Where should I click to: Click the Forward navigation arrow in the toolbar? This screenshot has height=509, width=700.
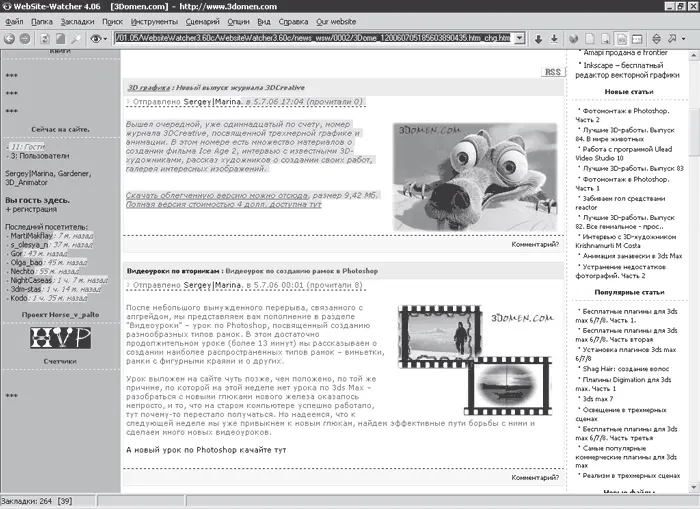25,39
